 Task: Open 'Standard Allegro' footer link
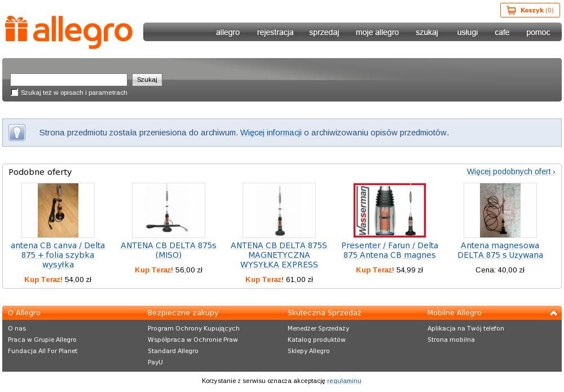[x=173, y=351]
